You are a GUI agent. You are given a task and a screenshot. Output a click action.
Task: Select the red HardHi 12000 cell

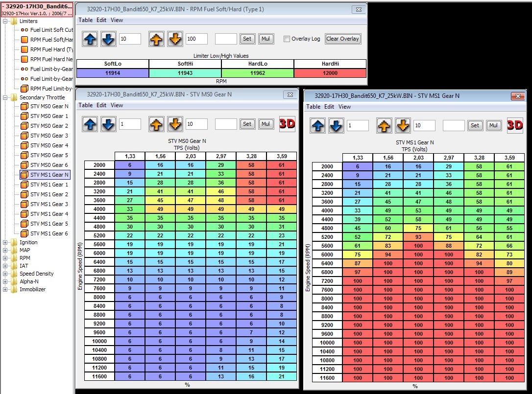coord(330,73)
